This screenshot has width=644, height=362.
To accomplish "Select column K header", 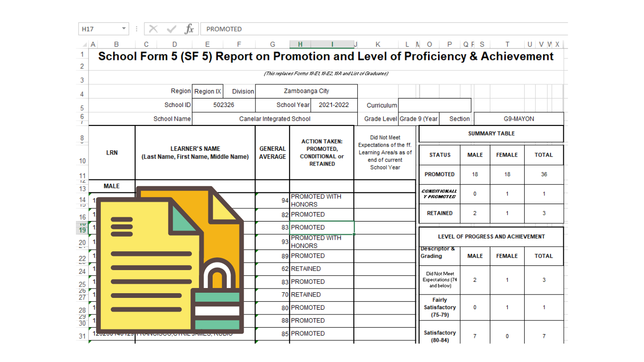I will (x=378, y=45).
